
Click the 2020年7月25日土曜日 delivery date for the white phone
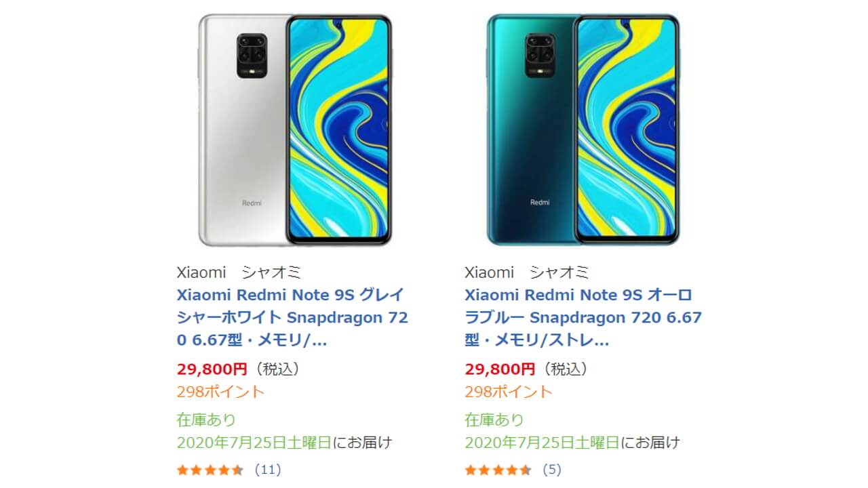[x=254, y=443]
